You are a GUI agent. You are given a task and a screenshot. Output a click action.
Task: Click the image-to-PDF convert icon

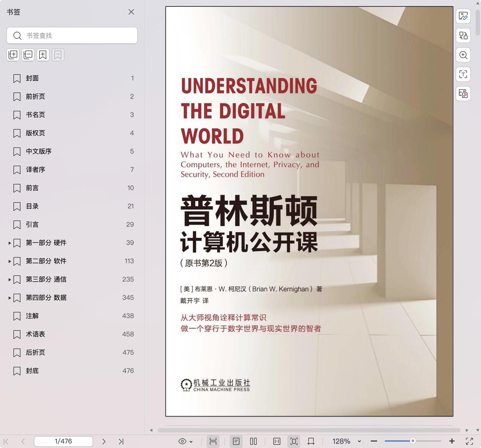click(463, 94)
